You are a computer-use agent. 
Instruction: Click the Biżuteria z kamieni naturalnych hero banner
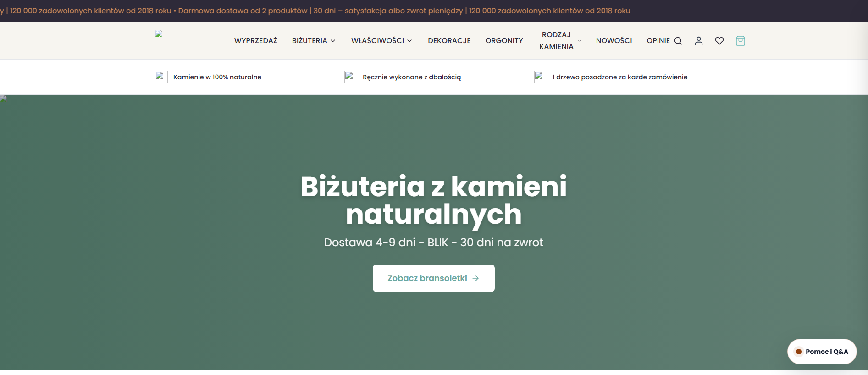(x=434, y=232)
